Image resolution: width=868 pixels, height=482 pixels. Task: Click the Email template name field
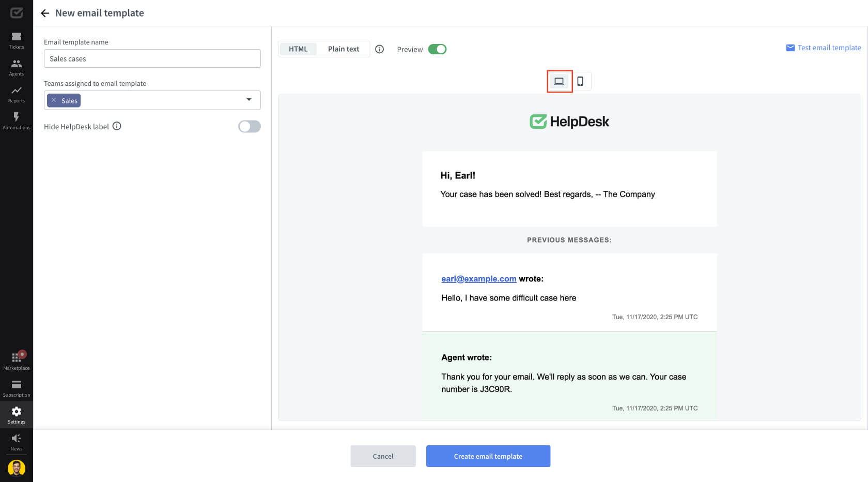point(152,58)
